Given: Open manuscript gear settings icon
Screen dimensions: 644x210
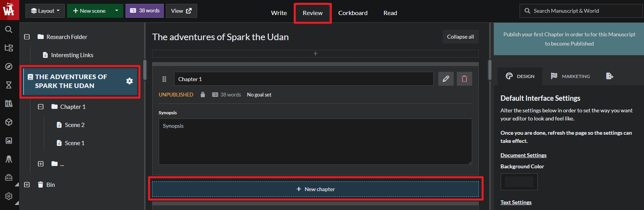Looking at the screenshot, I should coord(129,81).
